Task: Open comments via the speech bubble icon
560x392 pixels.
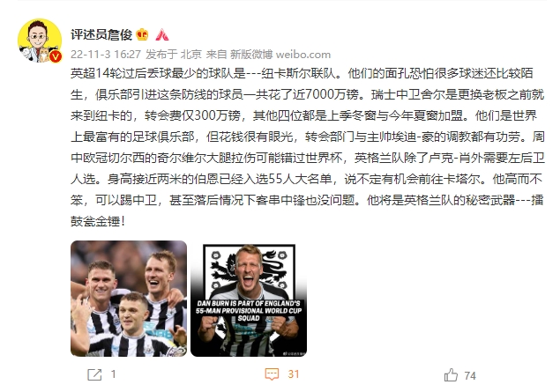Action: pos(272,374)
